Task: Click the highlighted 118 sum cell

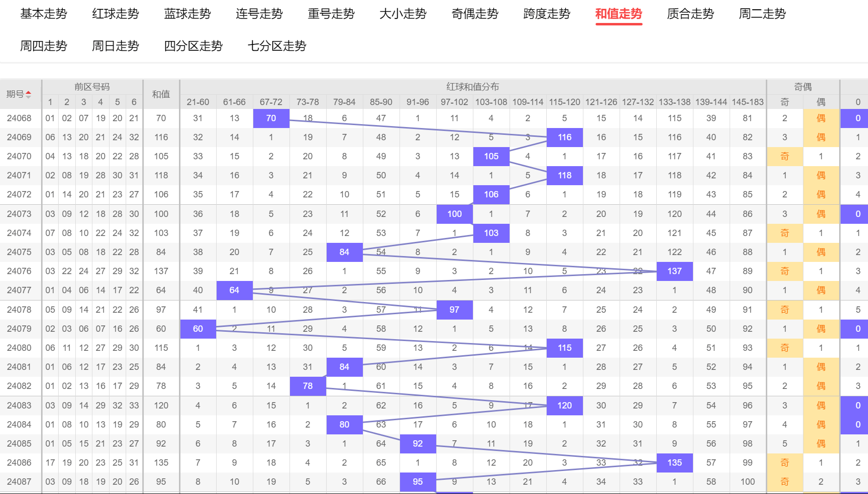Action: point(564,175)
